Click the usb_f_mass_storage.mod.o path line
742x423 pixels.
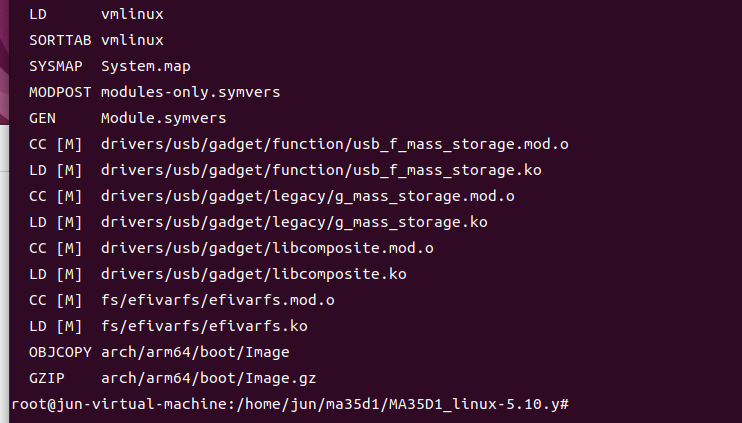pyautogui.click(x=335, y=144)
